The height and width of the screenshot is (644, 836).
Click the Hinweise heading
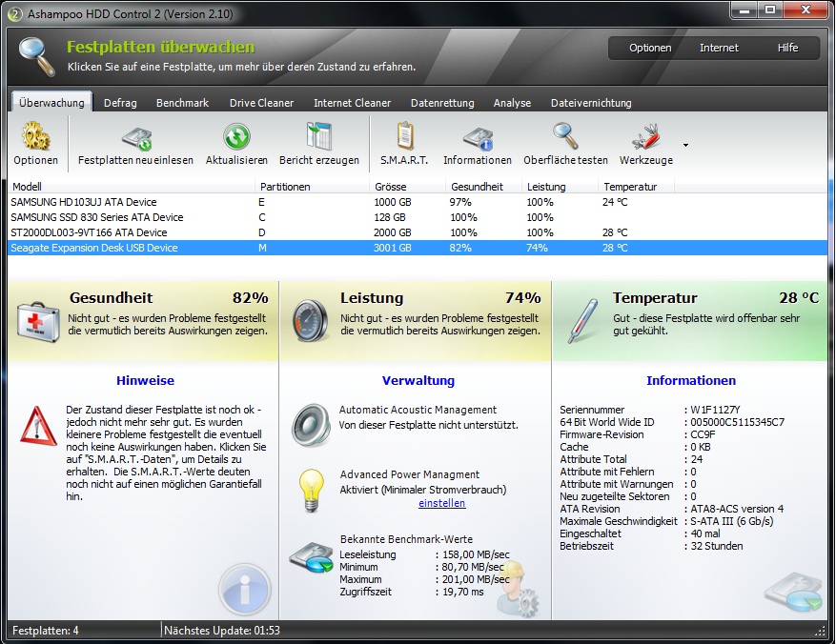[x=145, y=380]
